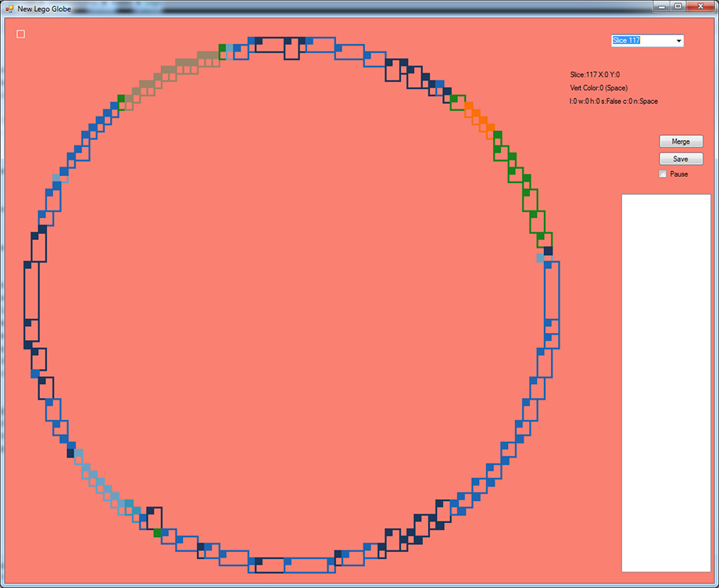Click the Vert Color:0 (Space) label

pyautogui.click(x=599, y=88)
